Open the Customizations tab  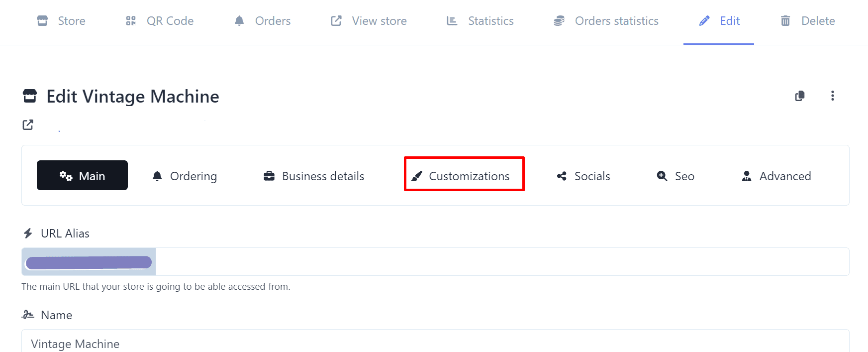point(464,176)
